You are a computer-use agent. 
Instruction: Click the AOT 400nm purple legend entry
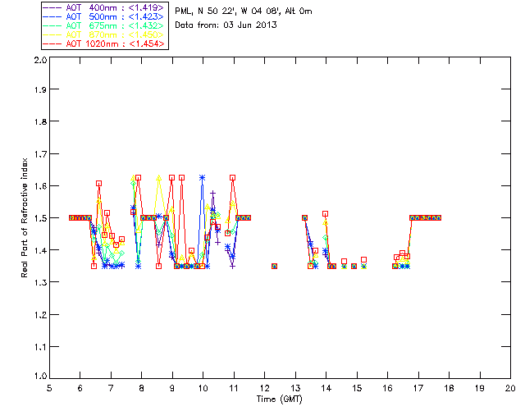tap(104, 7)
